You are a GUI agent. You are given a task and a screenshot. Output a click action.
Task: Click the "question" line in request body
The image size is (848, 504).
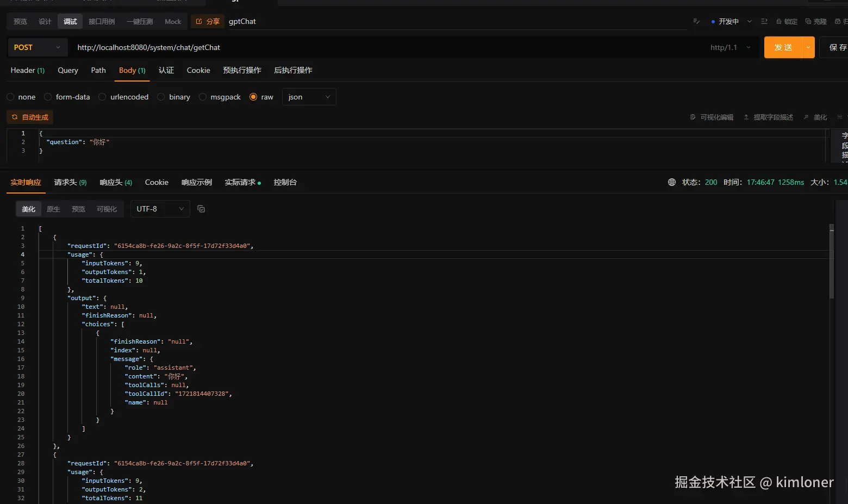tap(78, 142)
